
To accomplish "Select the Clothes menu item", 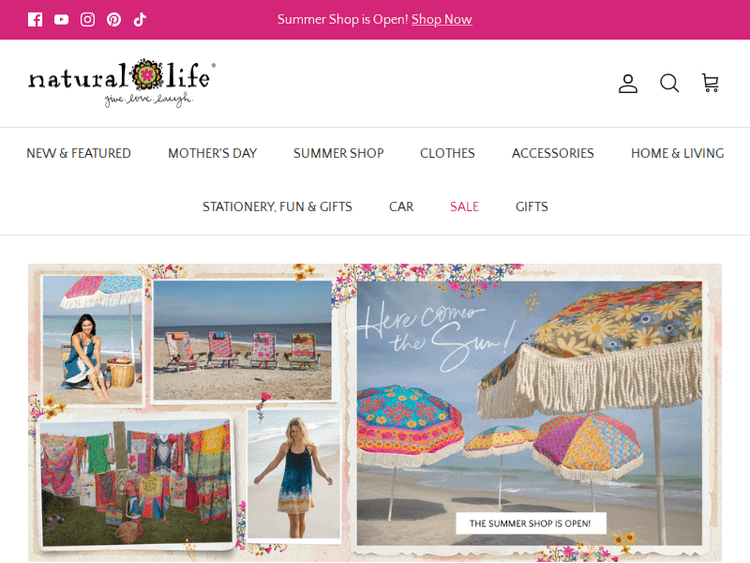I will [x=448, y=154].
